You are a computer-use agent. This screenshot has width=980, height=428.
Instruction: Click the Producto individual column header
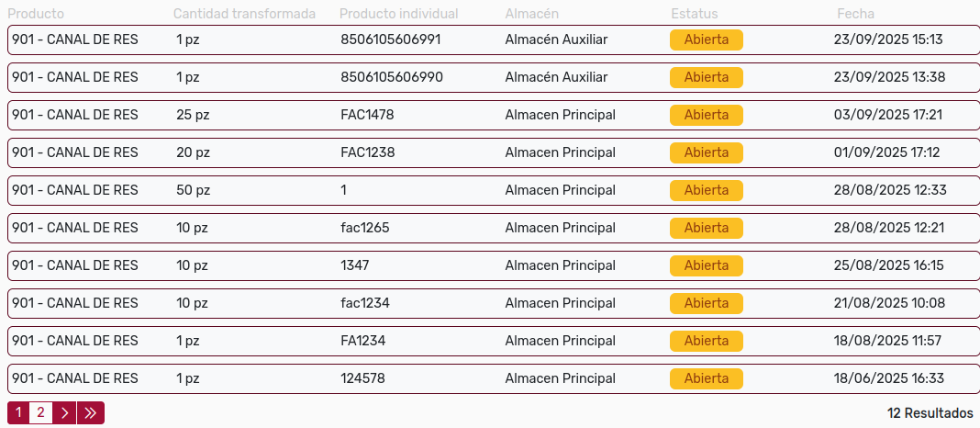(x=398, y=14)
